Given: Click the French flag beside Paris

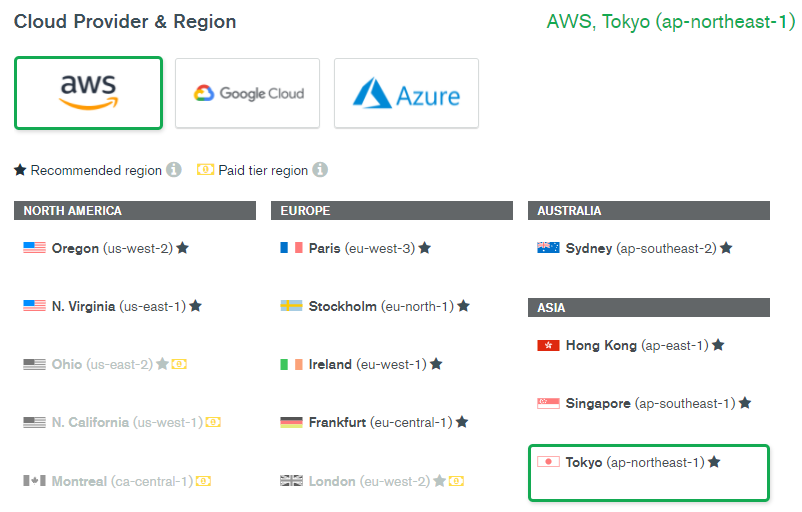Looking at the screenshot, I should click(292, 248).
